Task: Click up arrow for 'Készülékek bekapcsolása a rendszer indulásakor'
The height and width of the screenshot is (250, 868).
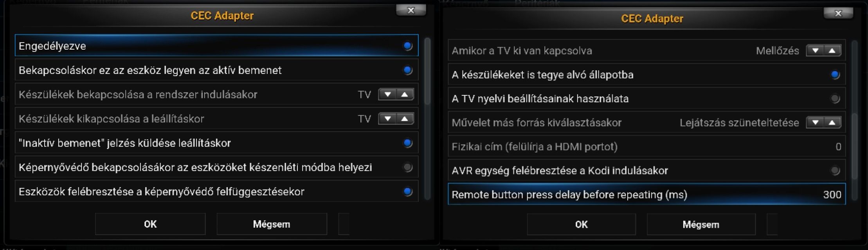Action: [405, 95]
